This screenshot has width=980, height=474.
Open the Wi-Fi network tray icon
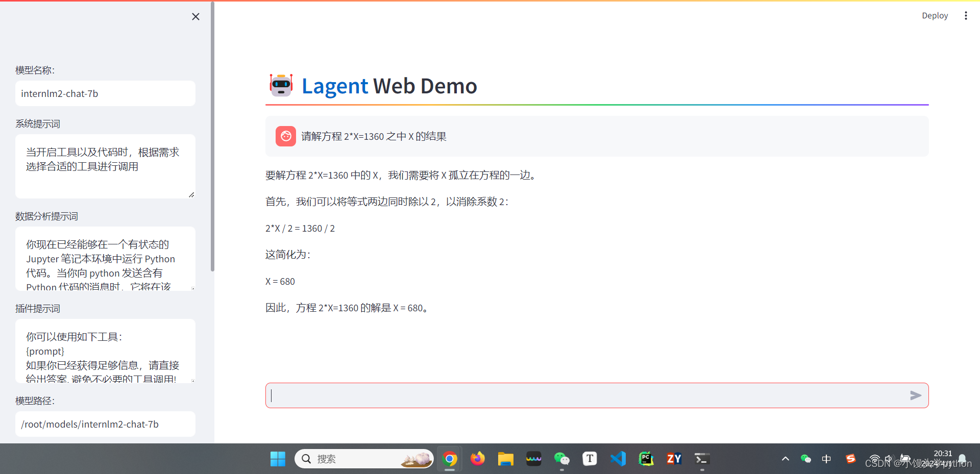click(874, 459)
